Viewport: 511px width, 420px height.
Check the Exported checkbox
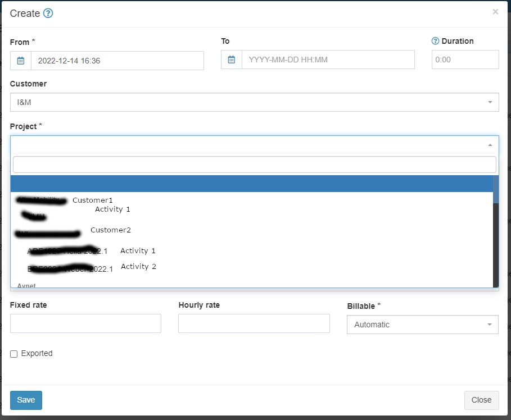point(13,354)
